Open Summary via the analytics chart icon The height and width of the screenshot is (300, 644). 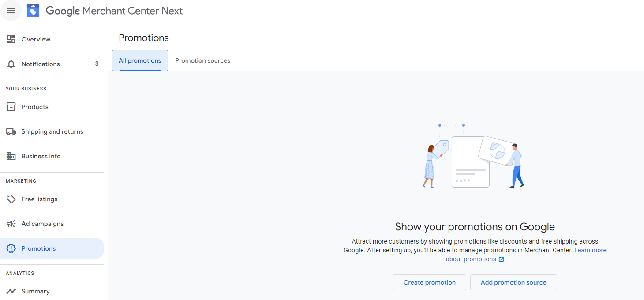pyautogui.click(x=11, y=291)
